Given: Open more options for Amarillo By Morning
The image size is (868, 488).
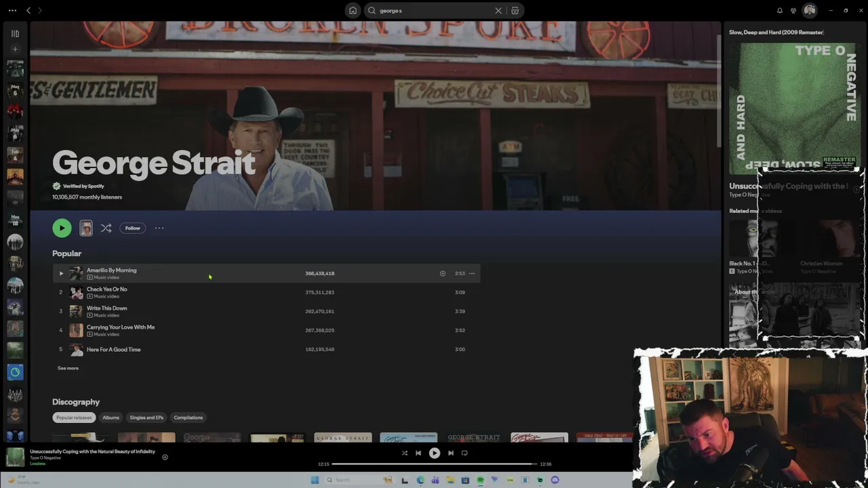Looking at the screenshot, I should point(472,273).
